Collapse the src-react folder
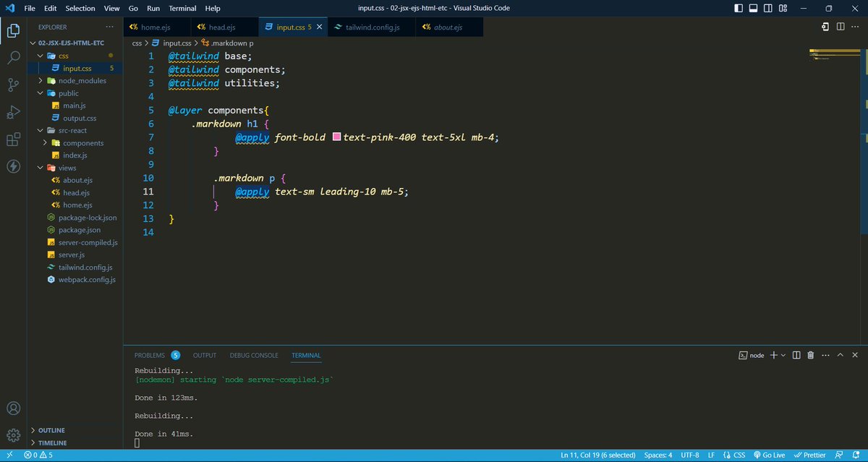868x462 pixels. pos(75,130)
